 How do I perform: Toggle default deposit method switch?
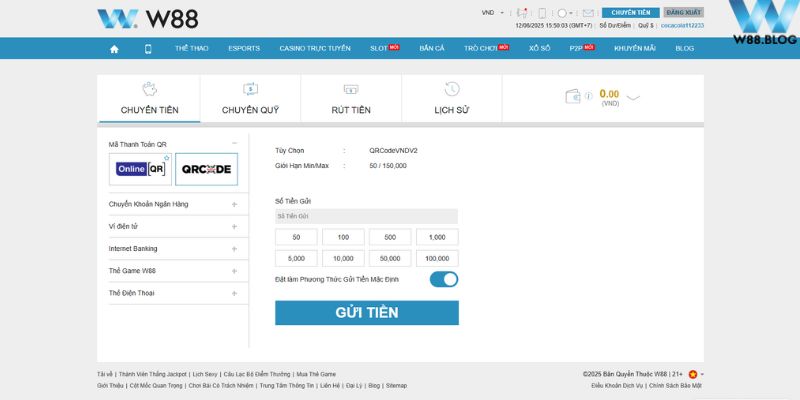click(444, 280)
